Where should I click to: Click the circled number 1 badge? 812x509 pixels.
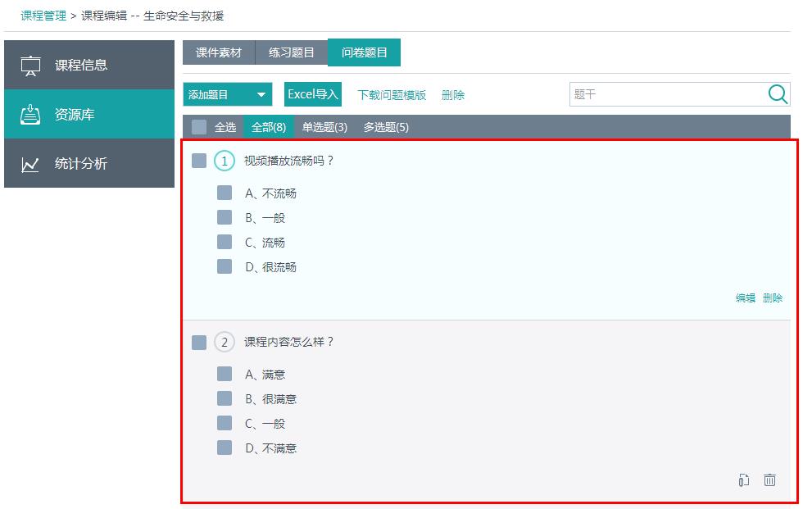[225, 161]
